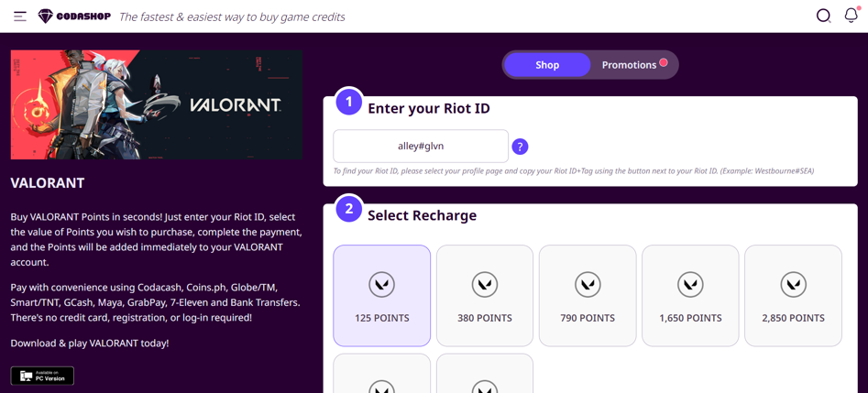Click the VALORANT banner image

pyautogui.click(x=157, y=104)
